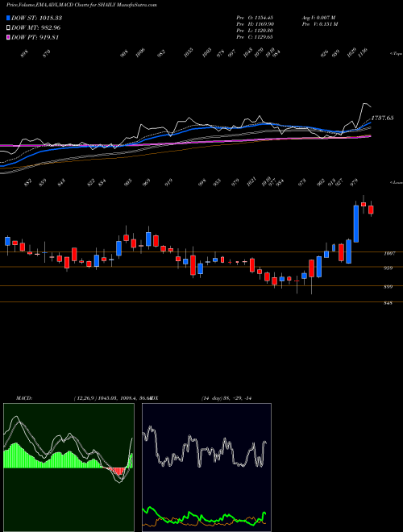The height and width of the screenshot is (532, 403).
Task: Select the 'DOW ST: 1018.33' legend label
Action: (x=36, y=18)
